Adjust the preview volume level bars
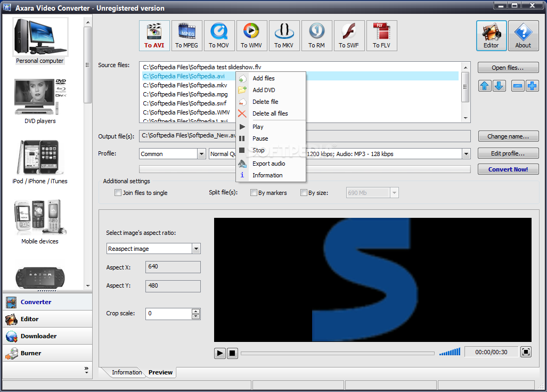This screenshot has height=392, width=547. coord(450,352)
